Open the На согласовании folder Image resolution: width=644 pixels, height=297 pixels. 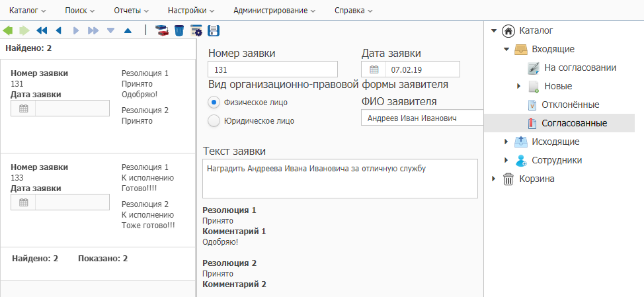[581, 67]
